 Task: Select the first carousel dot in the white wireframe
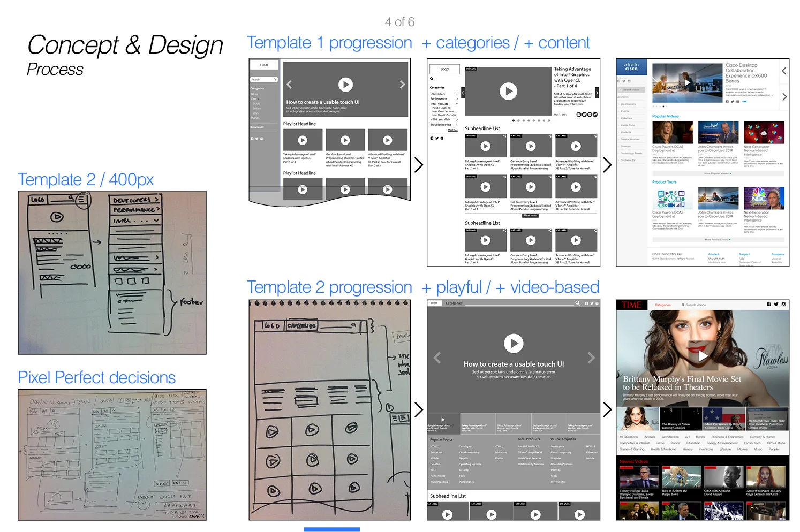coord(514,120)
